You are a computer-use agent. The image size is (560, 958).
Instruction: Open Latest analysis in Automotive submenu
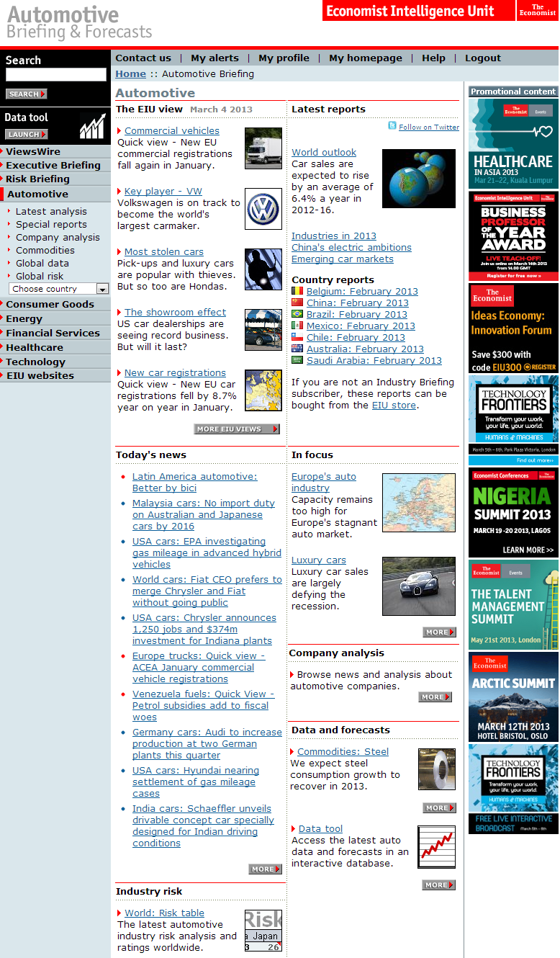(51, 211)
